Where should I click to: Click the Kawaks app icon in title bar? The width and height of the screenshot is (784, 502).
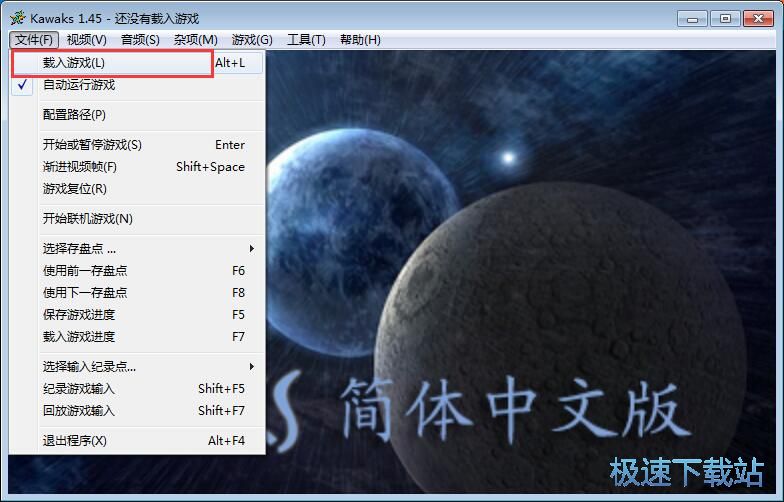17,18
